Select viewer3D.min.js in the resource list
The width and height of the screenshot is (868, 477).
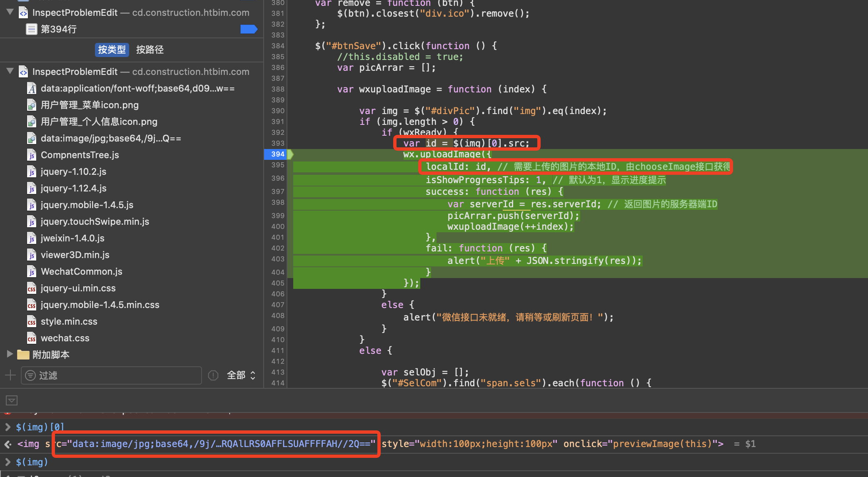[x=75, y=255]
